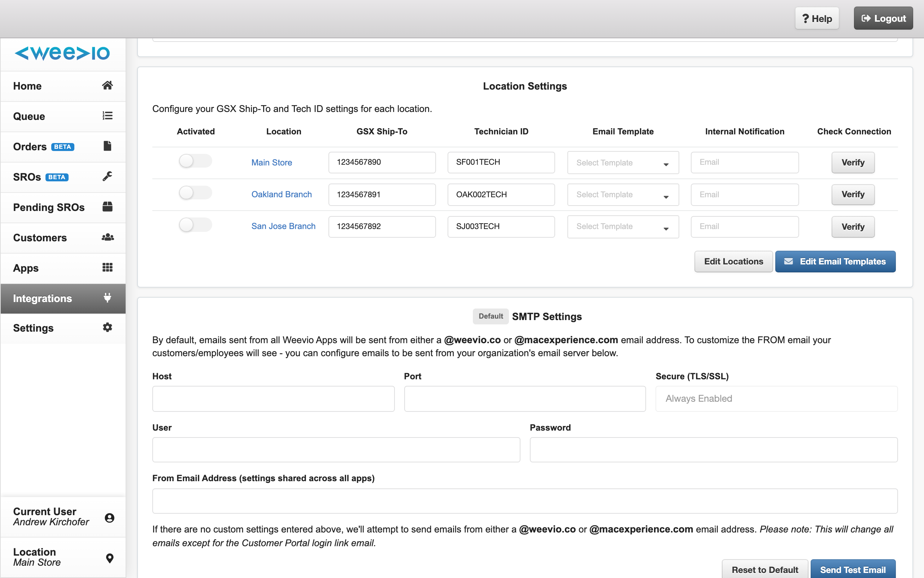This screenshot has height=578, width=924.
Task: Click GSX Ship-To field with 1234567892
Action: [x=382, y=227]
